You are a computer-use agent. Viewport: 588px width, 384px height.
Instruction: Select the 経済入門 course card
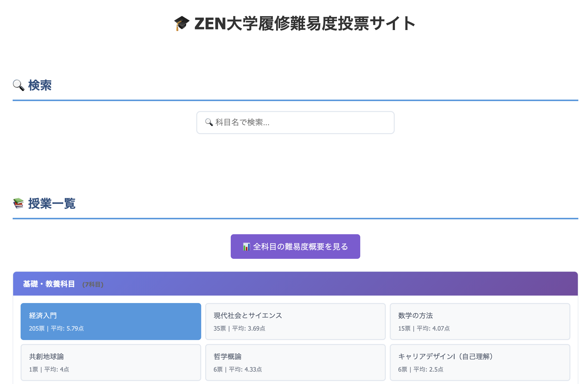(111, 321)
